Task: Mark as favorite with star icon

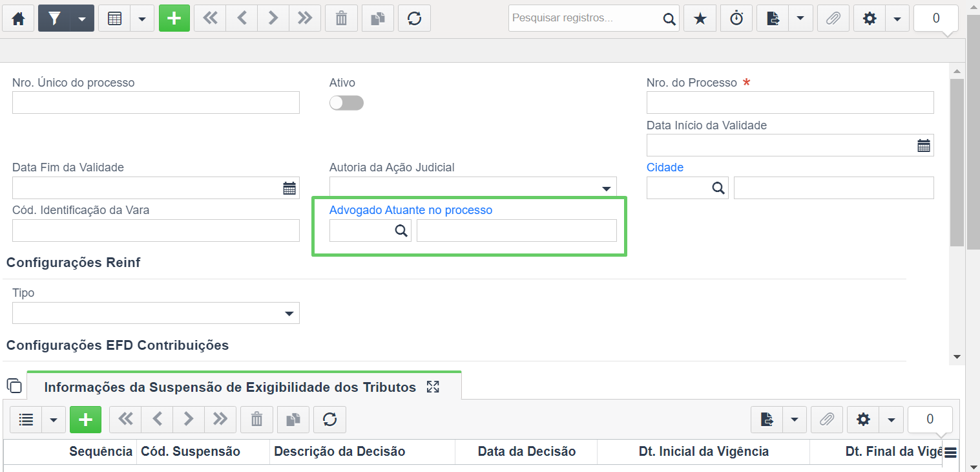Action: click(700, 18)
